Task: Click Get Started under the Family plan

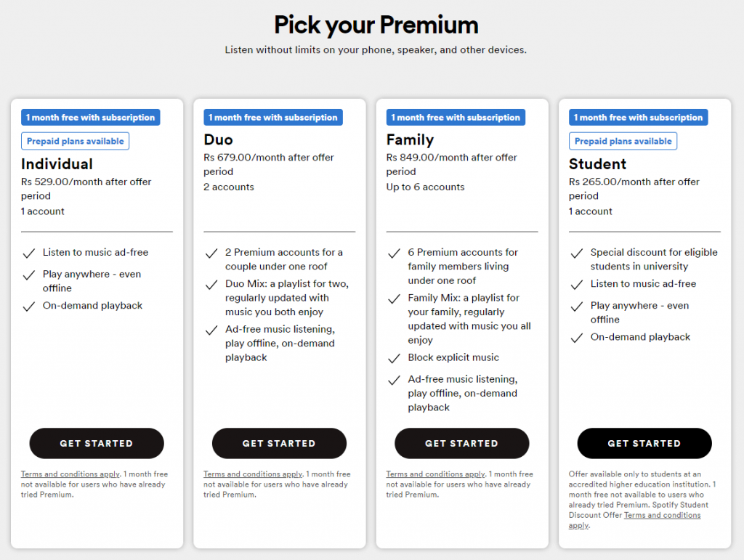Action: [x=461, y=443]
